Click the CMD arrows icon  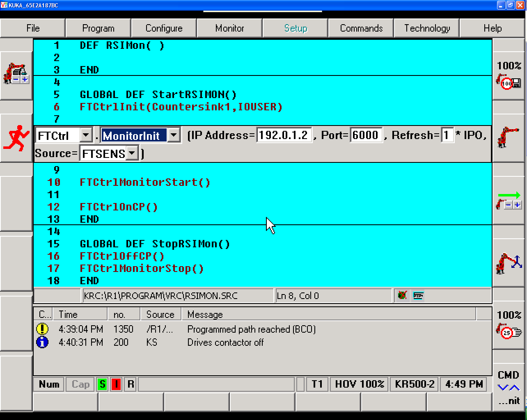tap(509, 387)
